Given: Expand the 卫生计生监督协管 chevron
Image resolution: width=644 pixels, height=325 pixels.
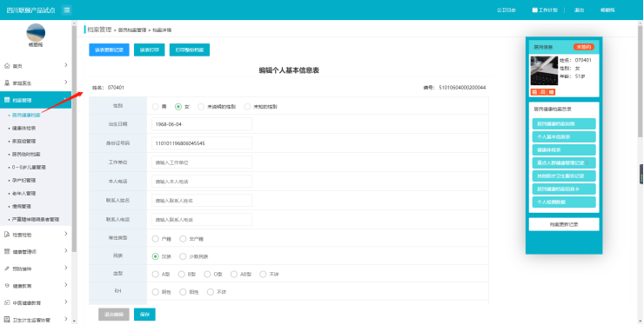Looking at the screenshot, I should pos(66,319).
